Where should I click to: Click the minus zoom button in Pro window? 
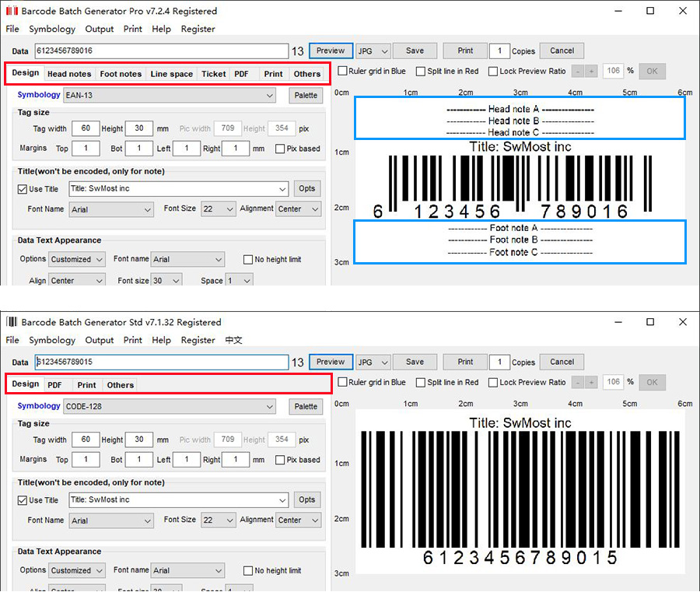578,71
